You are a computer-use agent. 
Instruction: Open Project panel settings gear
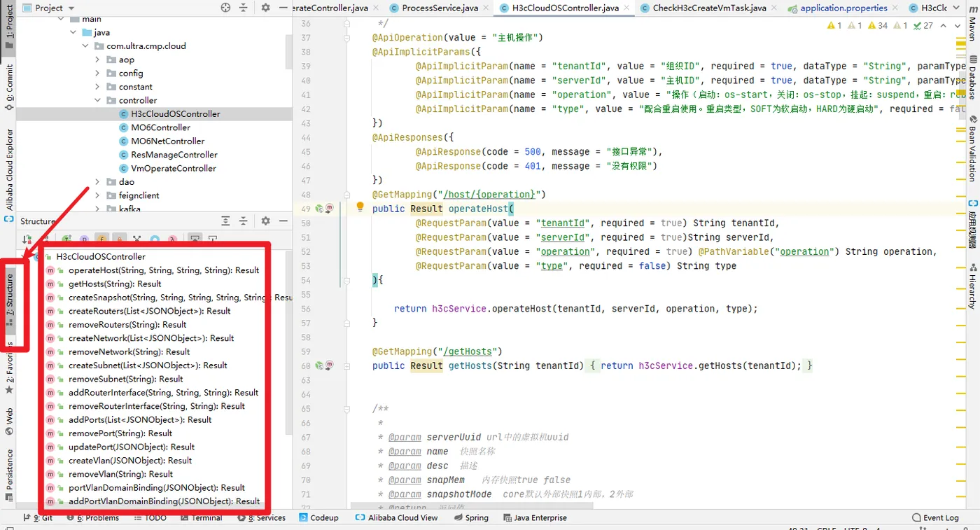coord(265,8)
